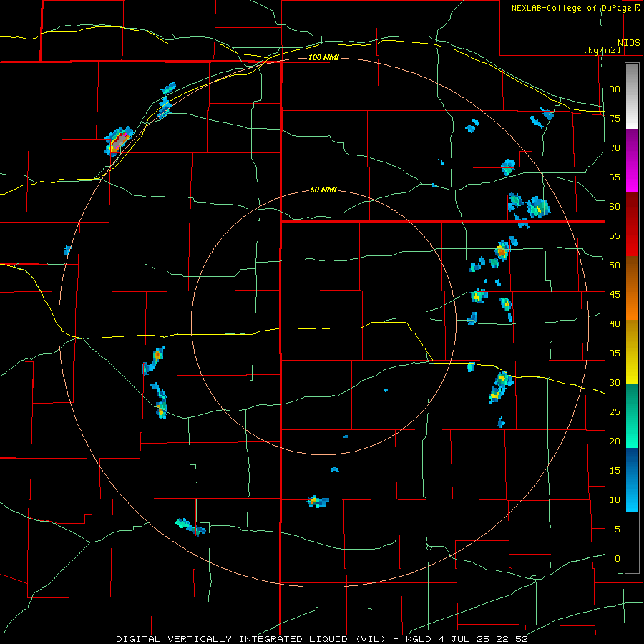Click the 15 value on the color scale
This screenshot has width=644, height=644.
tap(615, 470)
